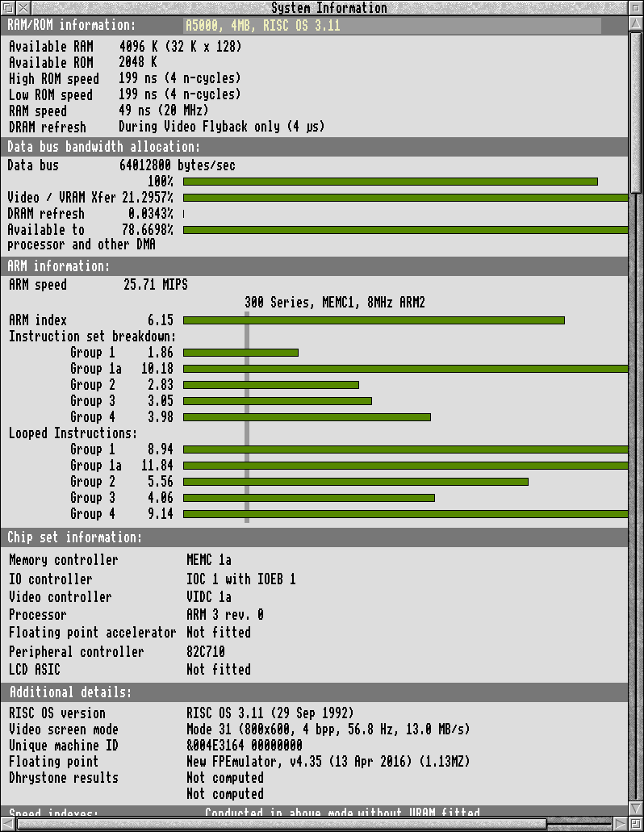The height and width of the screenshot is (832, 644).
Task: Click the scroll left arrow
Action: point(8,823)
